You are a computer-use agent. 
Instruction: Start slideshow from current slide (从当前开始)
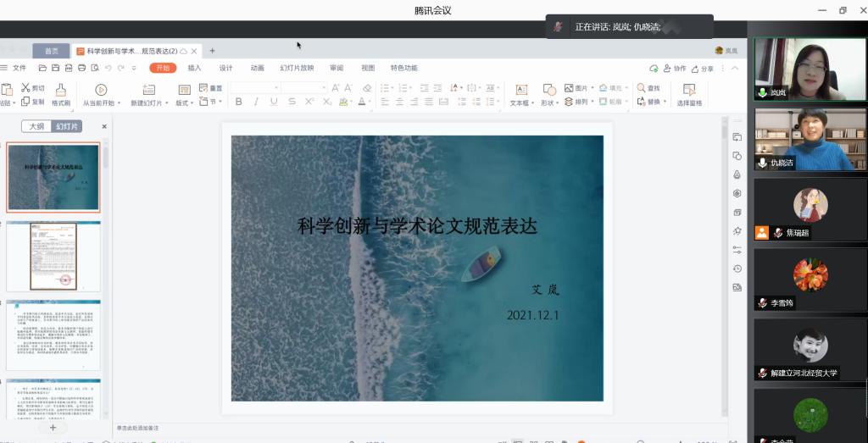(102, 94)
